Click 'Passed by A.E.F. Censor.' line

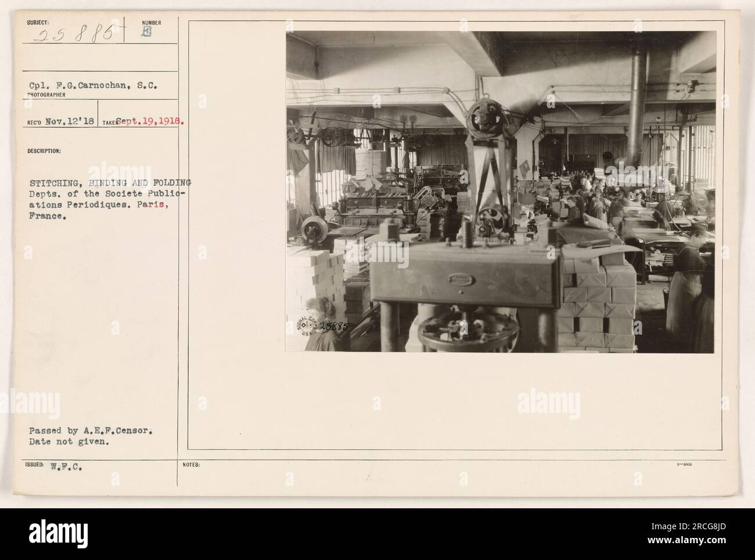[x=91, y=432]
